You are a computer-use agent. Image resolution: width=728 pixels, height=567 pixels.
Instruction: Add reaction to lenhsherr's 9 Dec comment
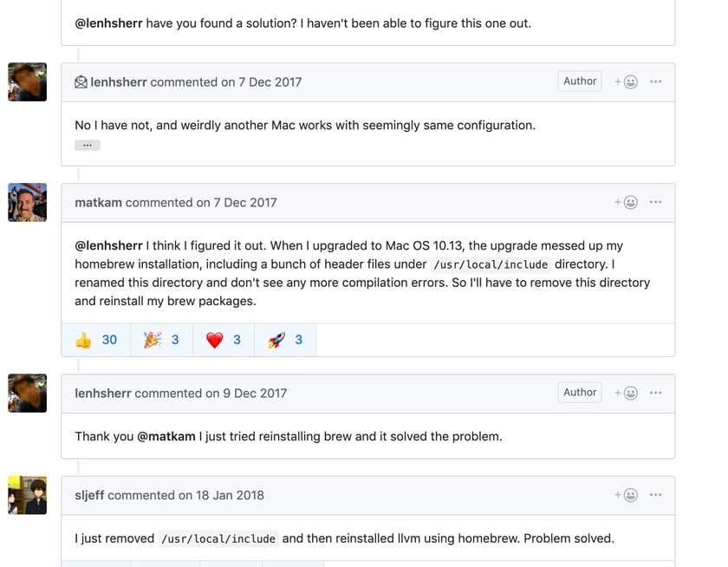tap(626, 393)
